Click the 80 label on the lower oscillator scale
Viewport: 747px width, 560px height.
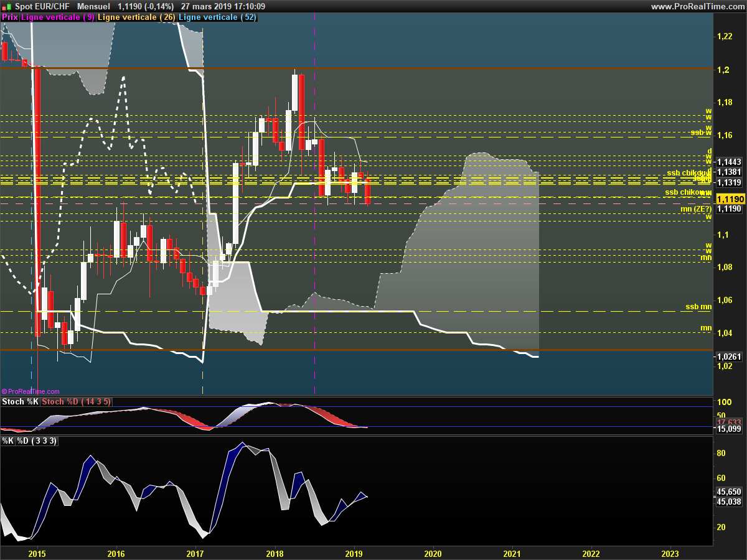[x=721, y=454]
